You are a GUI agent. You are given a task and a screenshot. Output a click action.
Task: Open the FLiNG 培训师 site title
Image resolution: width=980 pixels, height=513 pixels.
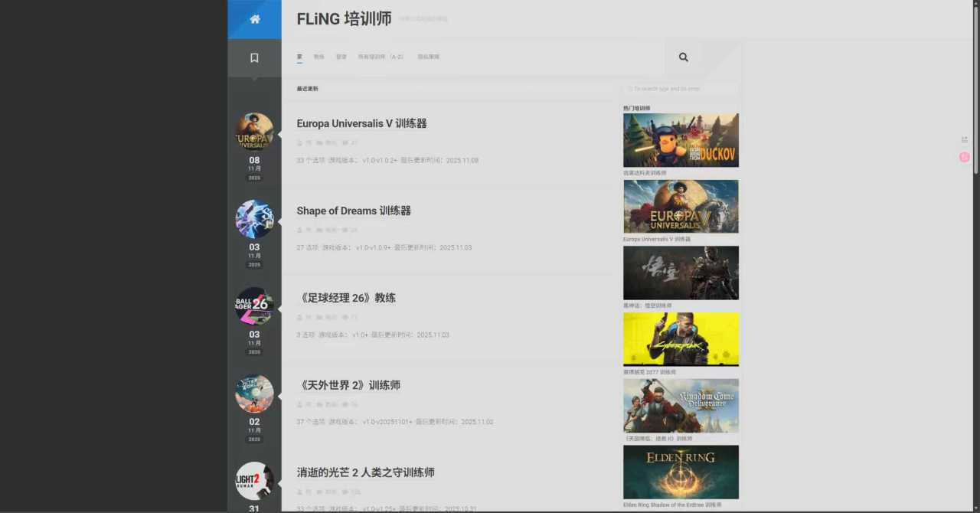pos(344,19)
